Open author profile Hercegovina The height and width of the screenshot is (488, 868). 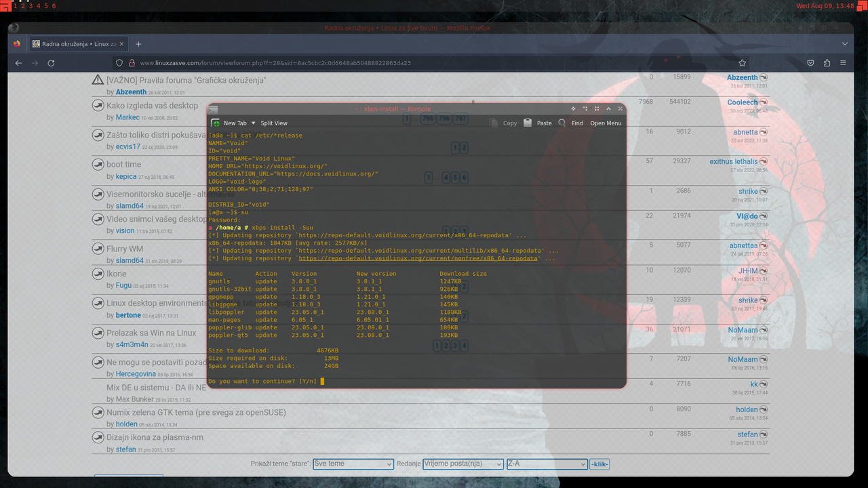tap(136, 373)
